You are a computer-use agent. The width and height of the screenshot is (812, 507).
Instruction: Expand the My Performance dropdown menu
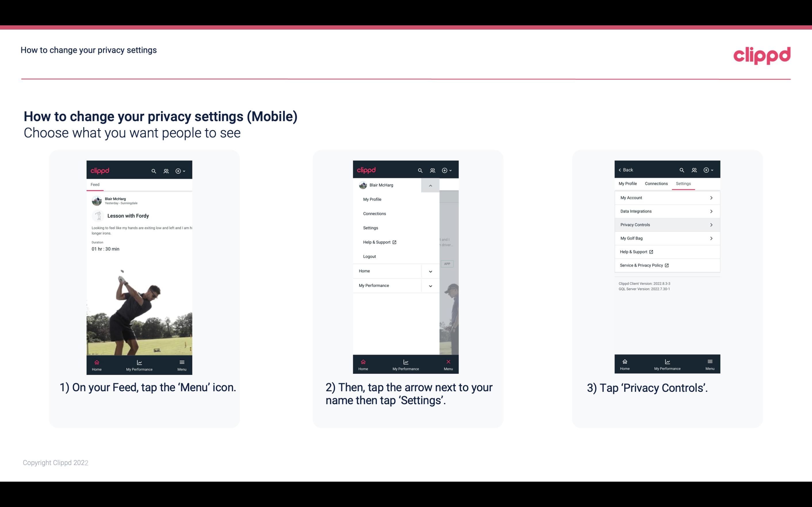click(x=430, y=286)
